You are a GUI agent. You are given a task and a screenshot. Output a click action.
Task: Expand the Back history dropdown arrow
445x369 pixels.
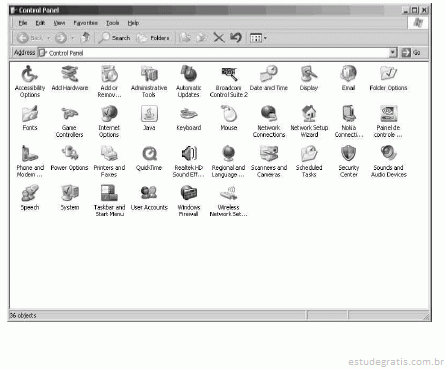[x=49, y=38]
